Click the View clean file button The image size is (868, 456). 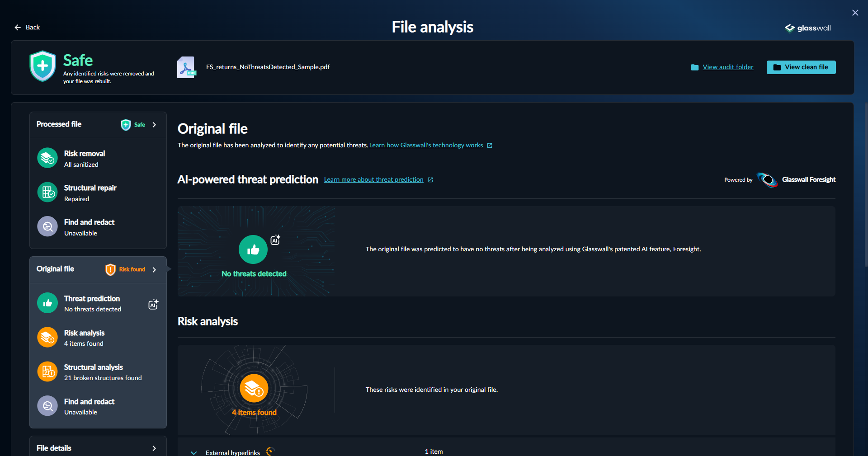pos(801,67)
